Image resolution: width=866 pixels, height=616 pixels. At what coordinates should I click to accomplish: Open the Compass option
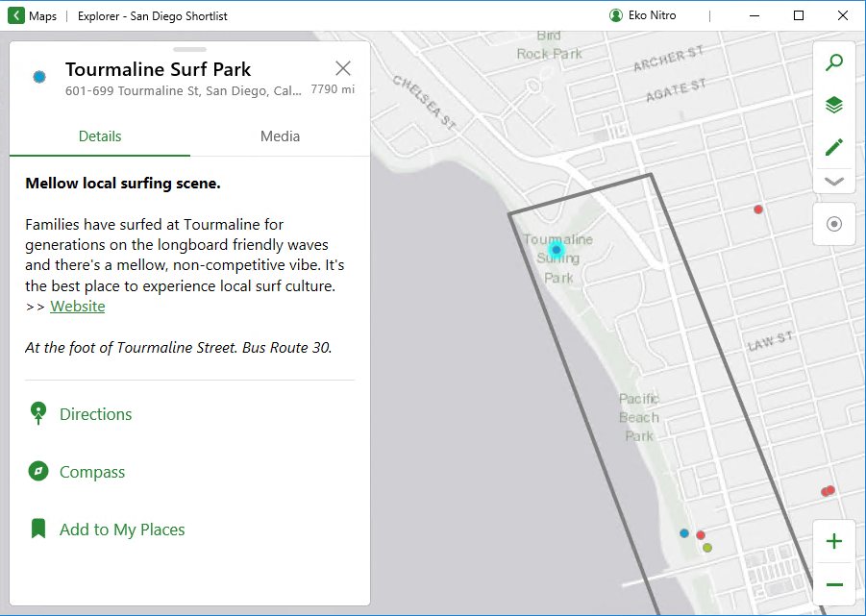tap(92, 472)
